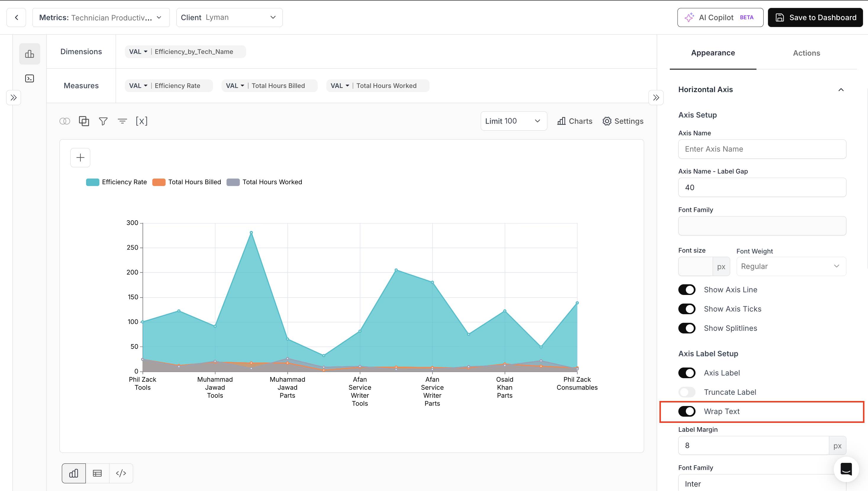Toggle the Wrap Text switch

687,411
